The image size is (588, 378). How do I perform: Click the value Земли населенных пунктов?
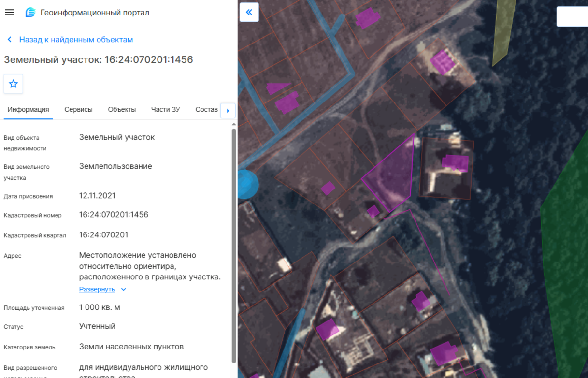pyautogui.click(x=131, y=347)
